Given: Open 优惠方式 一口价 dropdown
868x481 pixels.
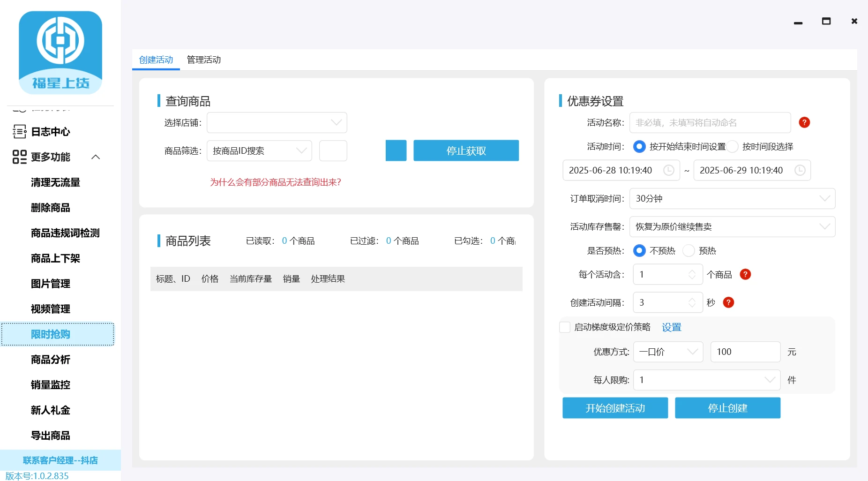Looking at the screenshot, I should tap(668, 352).
